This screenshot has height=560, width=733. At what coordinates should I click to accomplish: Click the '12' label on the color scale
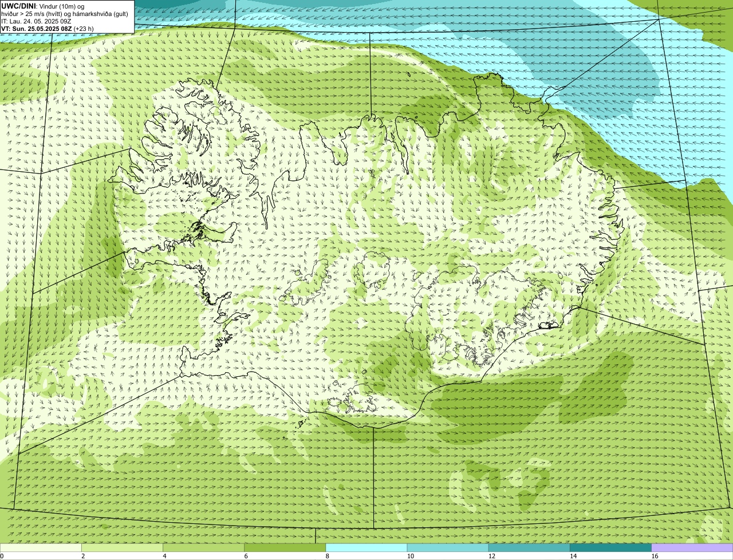tap(491, 556)
